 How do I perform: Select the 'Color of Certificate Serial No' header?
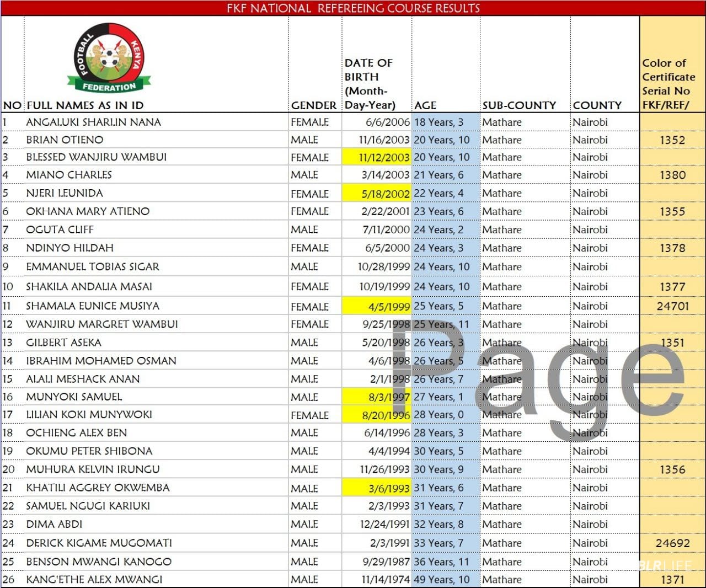click(668, 84)
